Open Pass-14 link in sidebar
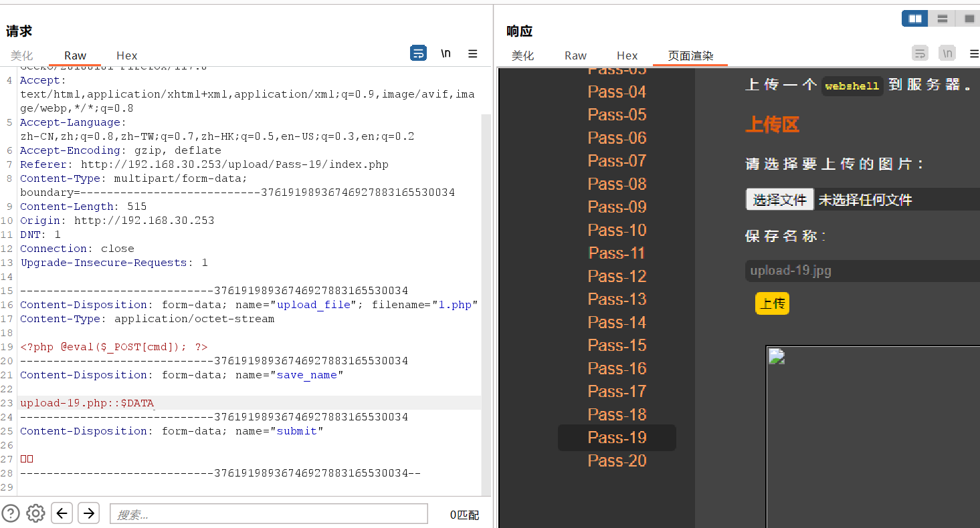This screenshot has height=528, width=980. click(617, 322)
